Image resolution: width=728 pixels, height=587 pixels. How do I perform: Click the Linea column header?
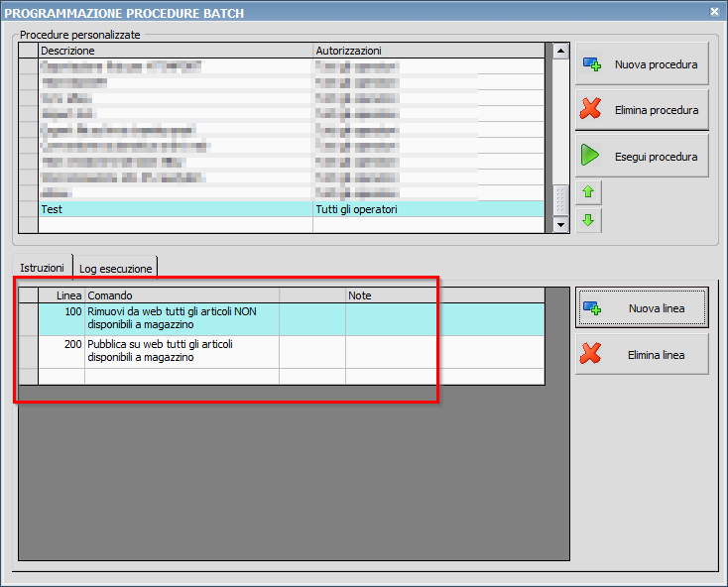(61, 295)
